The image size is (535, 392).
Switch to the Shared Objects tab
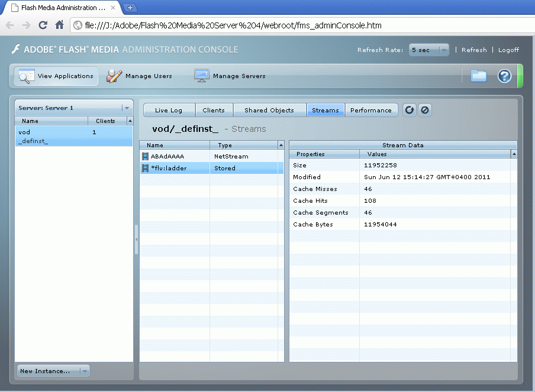pos(269,110)
